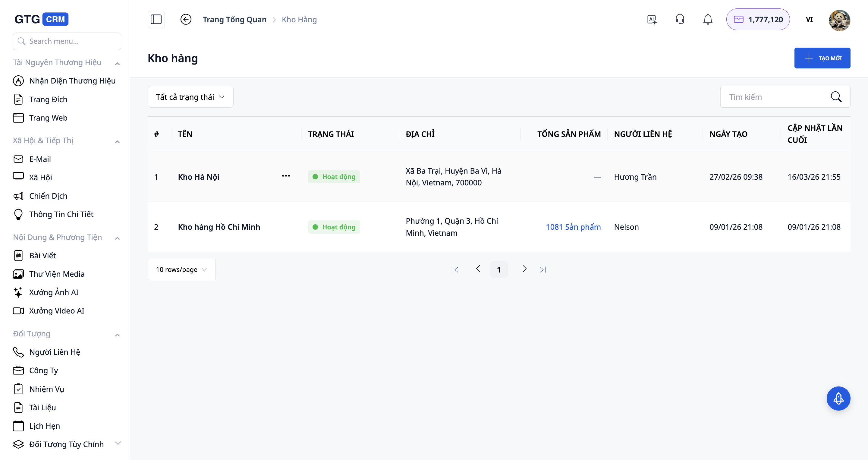
Task: Click the credit balance 1,777,120 pill
Action: (x=758, y=20)
